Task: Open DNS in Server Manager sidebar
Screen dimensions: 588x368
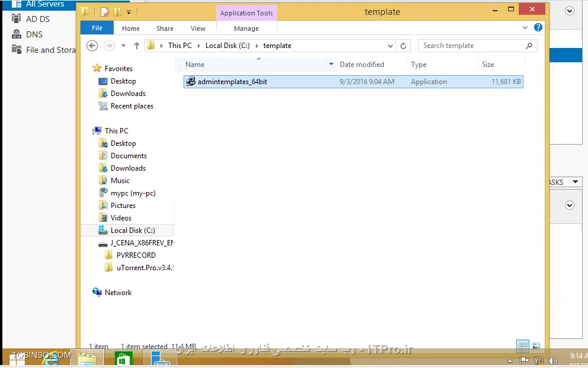Action: click(x=34, y=34)
